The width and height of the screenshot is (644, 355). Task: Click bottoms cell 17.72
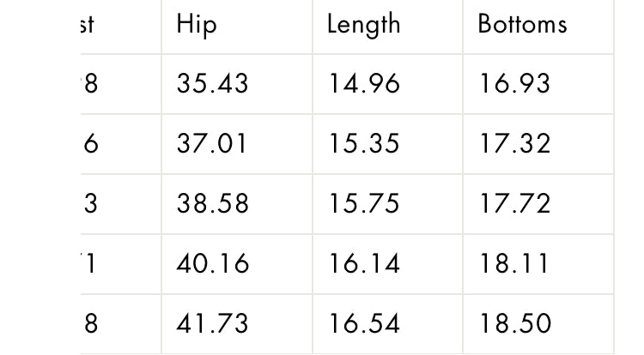(x=514, y=204)
